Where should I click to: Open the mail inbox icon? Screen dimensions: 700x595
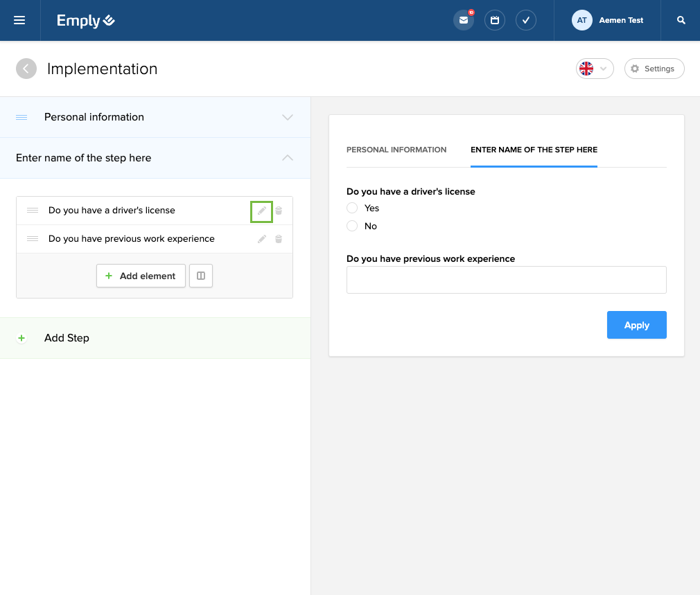point(463,20)
